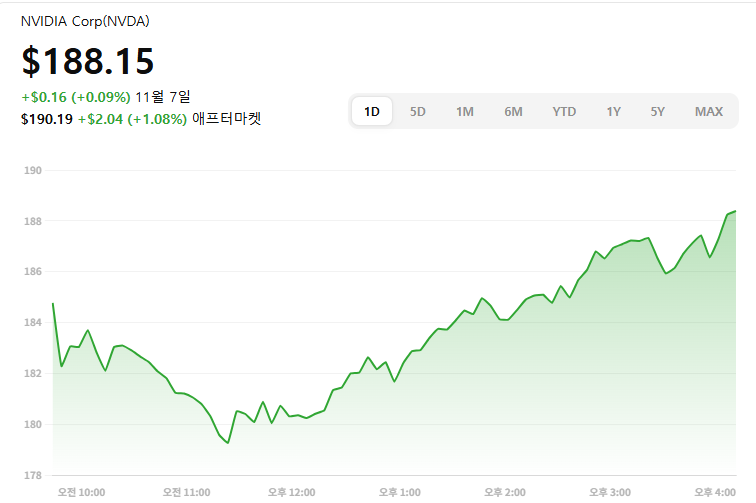
Task: Show the 6M price history
Action: tap(513, 111)
